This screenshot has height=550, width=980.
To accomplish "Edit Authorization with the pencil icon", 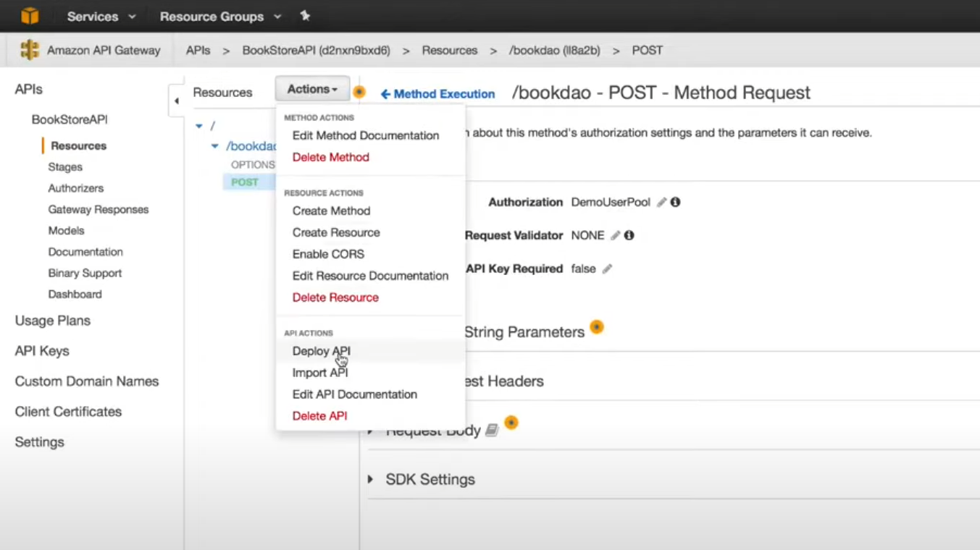I will coord(661,203).
